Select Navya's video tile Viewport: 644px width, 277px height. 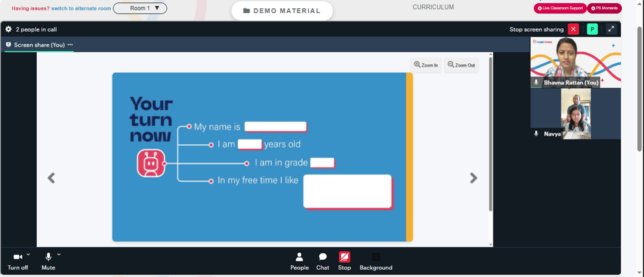(x=575, y=114)
